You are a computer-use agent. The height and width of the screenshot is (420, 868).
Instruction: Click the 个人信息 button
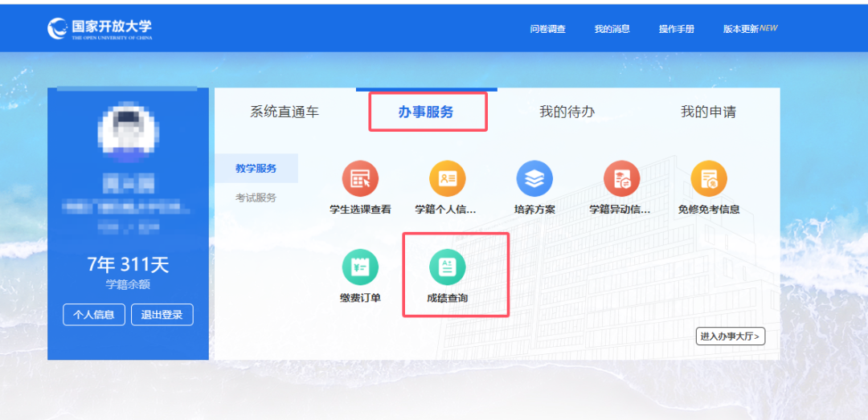(x=94, y=315)
